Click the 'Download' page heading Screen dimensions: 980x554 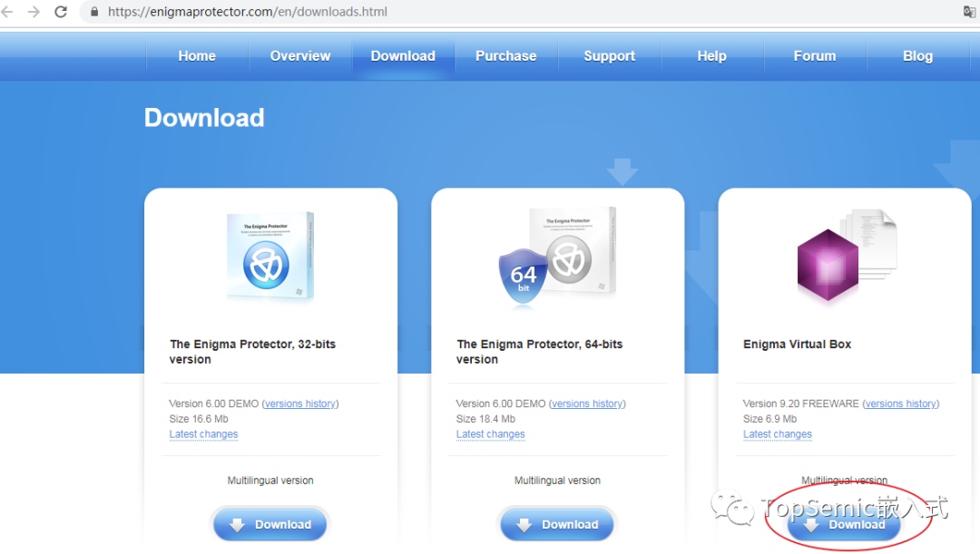204,118
